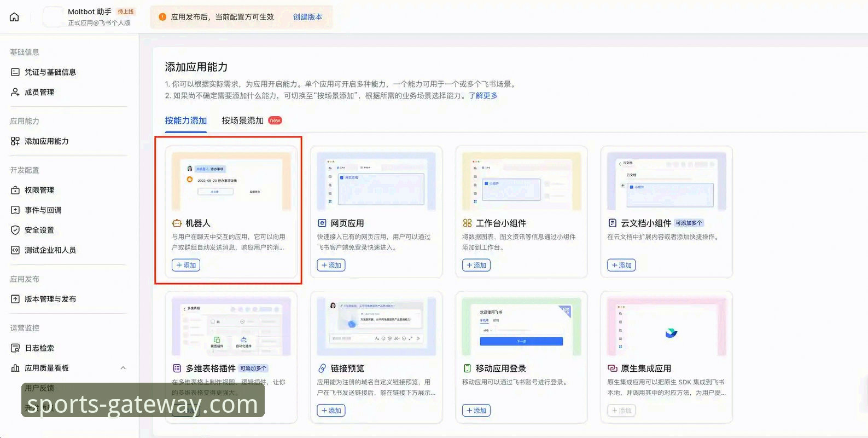Image resolution: width=868 pixels, height=438 pixels.
Task: Click the 原生集成应用 preview thumbnail
Action: [x=667, y=327]
